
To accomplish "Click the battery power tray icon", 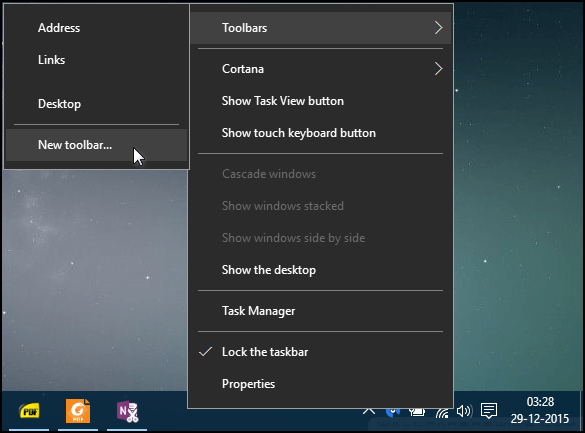I will coord(417,412).
